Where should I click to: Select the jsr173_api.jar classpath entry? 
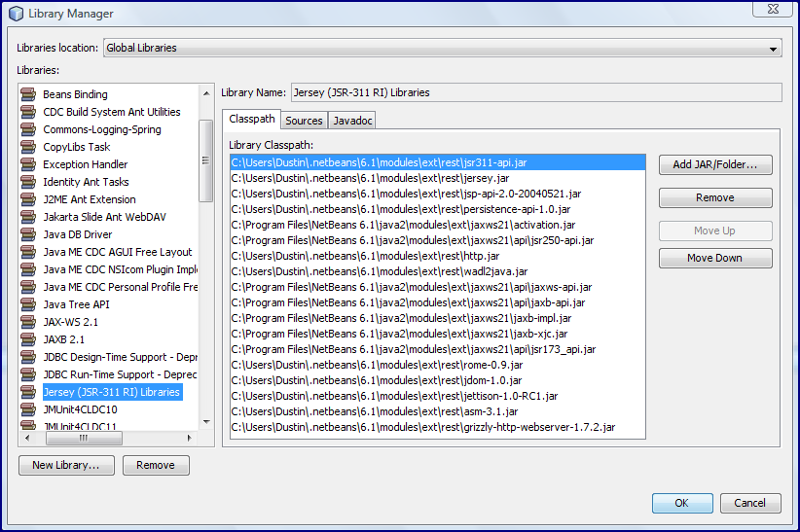(x=438, y=349)
